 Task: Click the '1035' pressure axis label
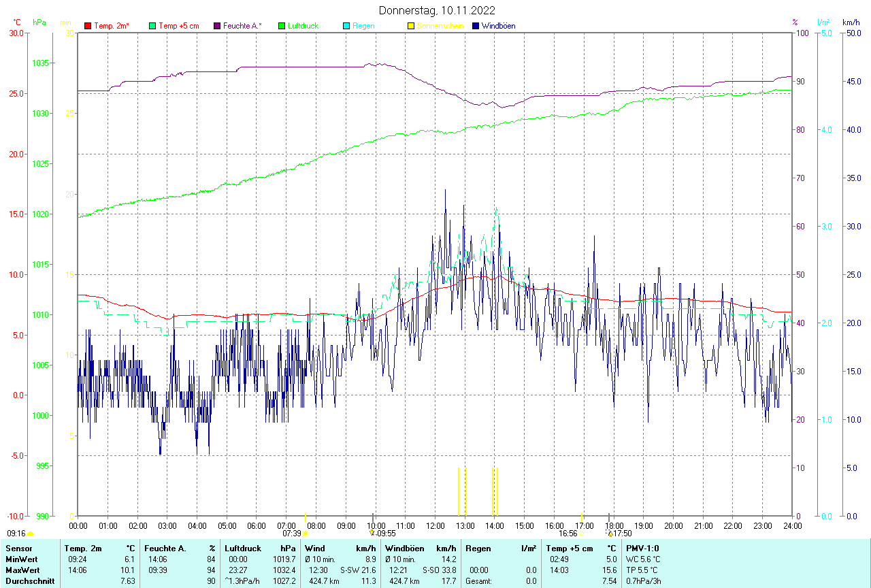click(x=41, y=63)
